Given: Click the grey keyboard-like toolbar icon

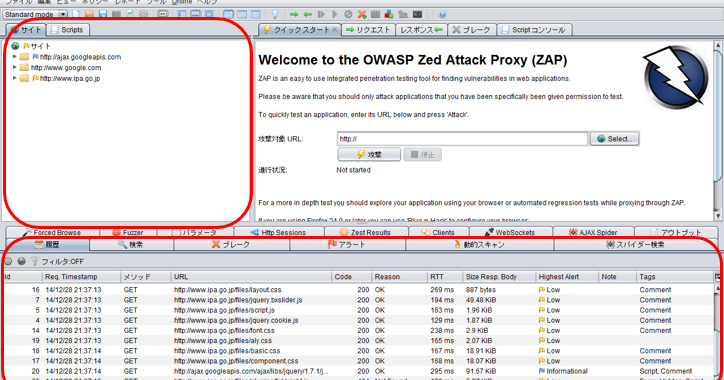Looking at the screenshot, I should (375, 14).
